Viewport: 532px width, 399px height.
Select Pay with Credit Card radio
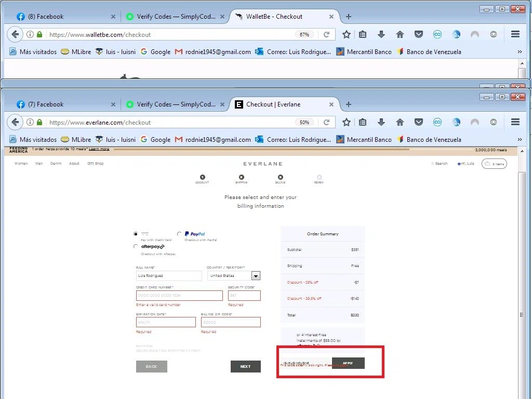pos(136,234)
